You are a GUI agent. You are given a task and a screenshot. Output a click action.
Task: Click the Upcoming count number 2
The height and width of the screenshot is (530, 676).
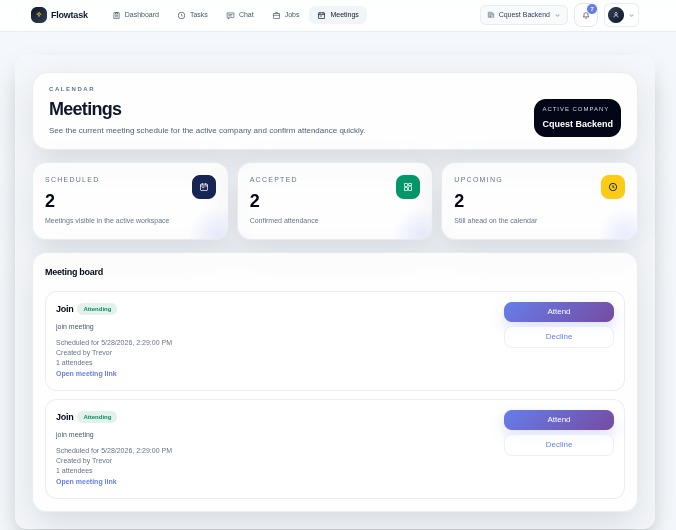click(x=459, y=201)
